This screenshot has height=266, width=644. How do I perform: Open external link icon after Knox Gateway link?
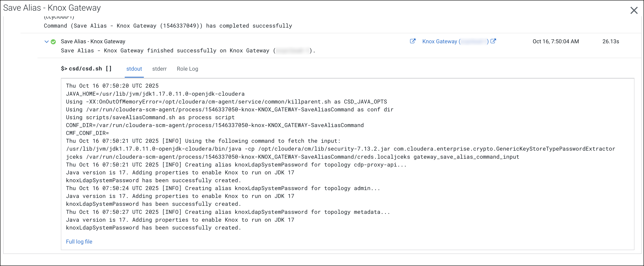click(x=493, y=41)
